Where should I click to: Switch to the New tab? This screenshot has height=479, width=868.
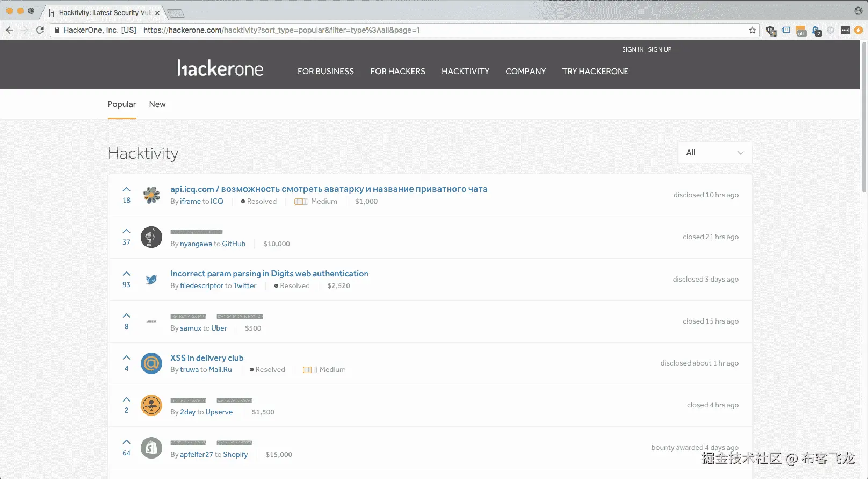click(x=157, y=104)
